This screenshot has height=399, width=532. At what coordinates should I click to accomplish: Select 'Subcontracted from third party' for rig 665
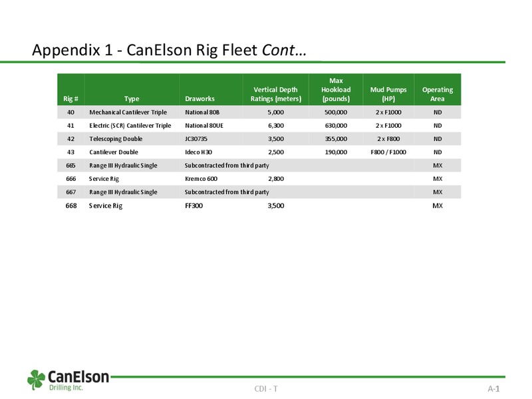click(227, 166)
